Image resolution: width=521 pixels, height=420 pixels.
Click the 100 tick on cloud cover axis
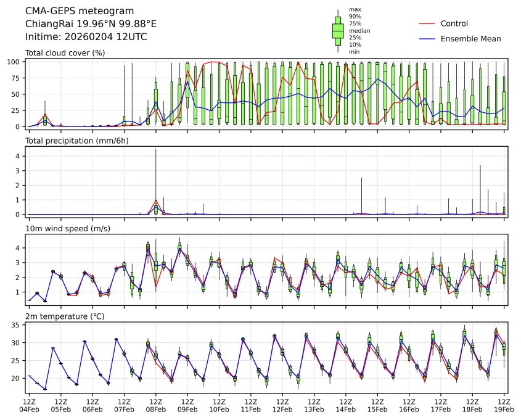[x=14, y=62]
